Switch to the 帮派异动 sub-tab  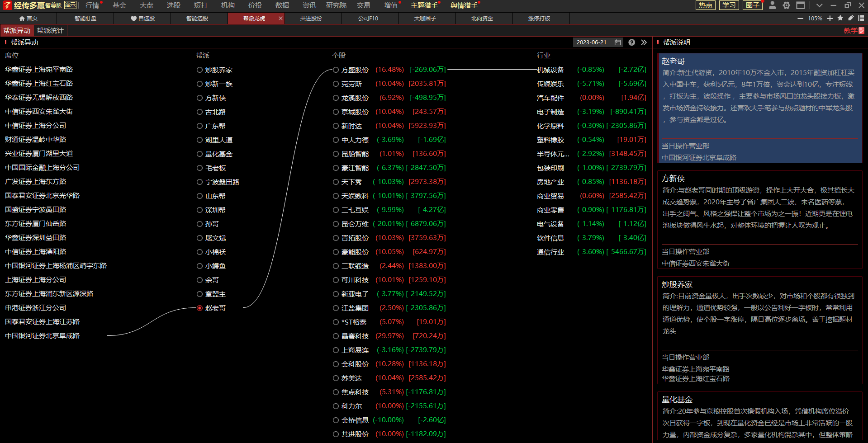click(17, 31)
